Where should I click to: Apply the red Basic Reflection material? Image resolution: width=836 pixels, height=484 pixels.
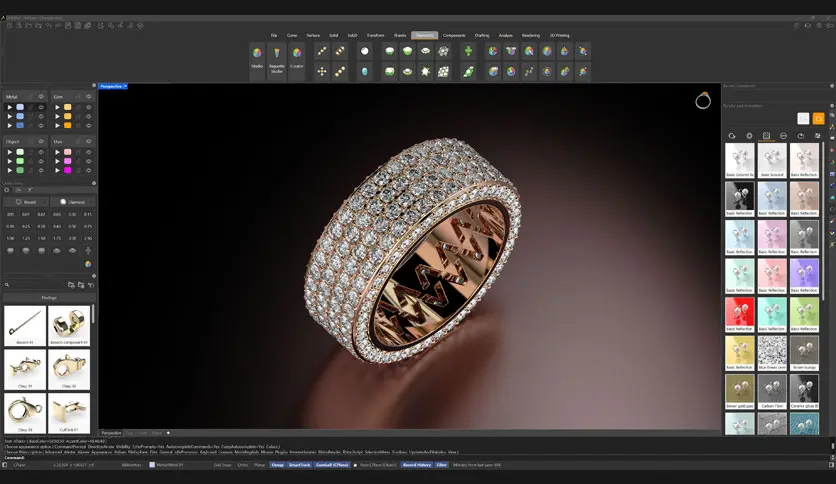(739, 314)
